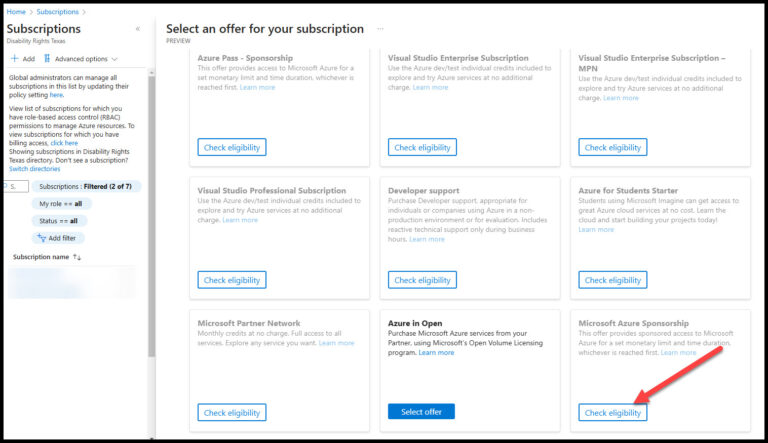Click the 'Microsoft Partner Network' card title
Screen dimensions: 768x443
pyautogui.click(x=249, y=323)
